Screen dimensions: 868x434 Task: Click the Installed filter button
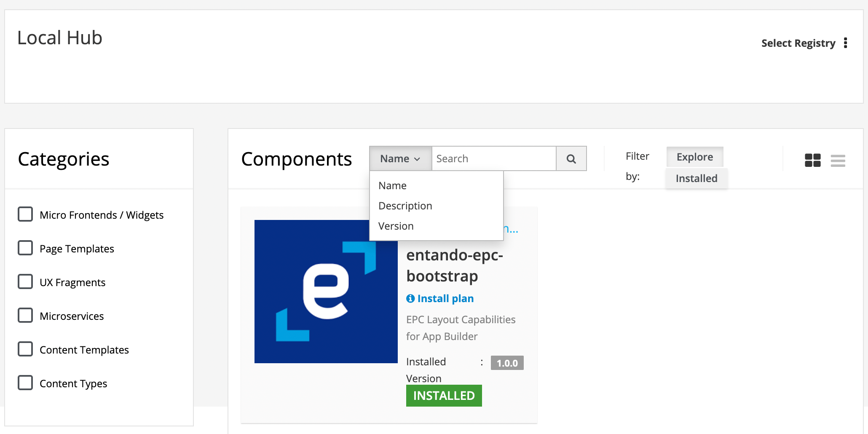coord(696,178)
